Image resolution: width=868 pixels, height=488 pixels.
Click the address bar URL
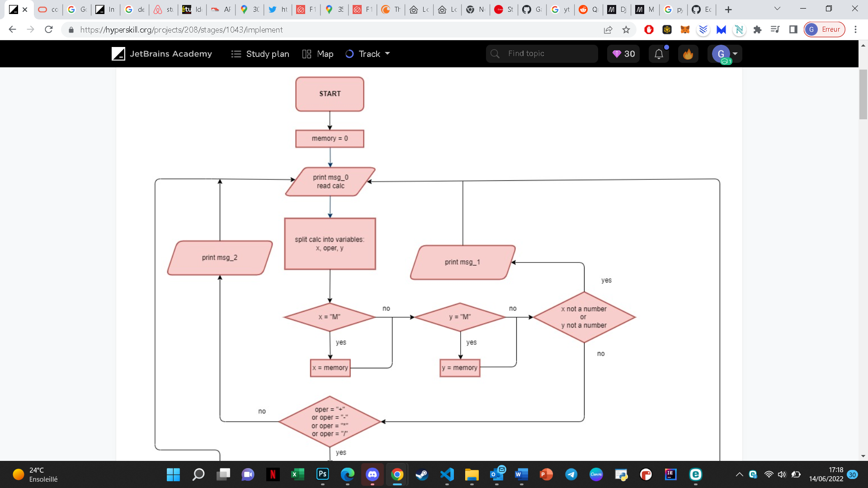click(x=181, y=29)
